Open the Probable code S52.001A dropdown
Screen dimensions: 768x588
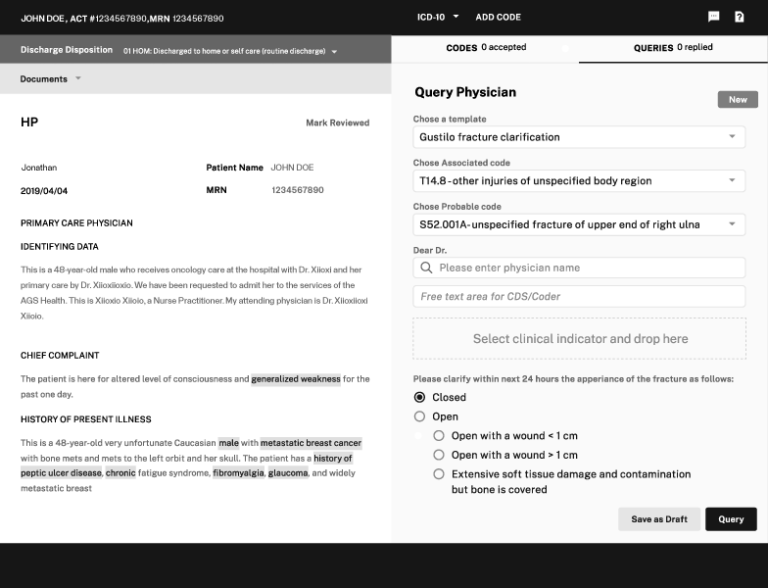point(579,225)
